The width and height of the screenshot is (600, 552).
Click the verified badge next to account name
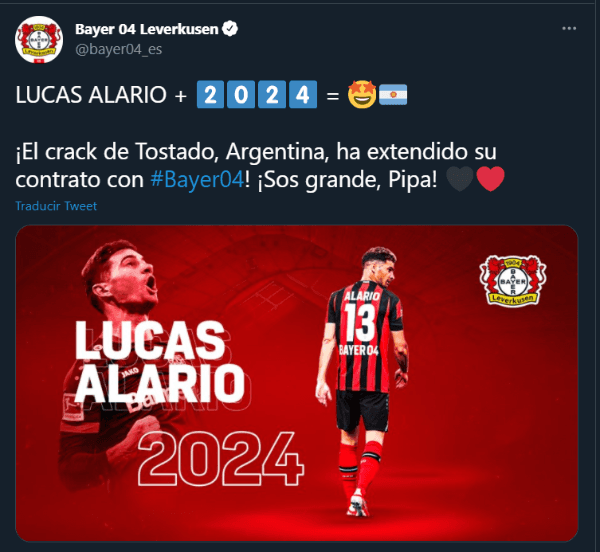click(230, 29)
